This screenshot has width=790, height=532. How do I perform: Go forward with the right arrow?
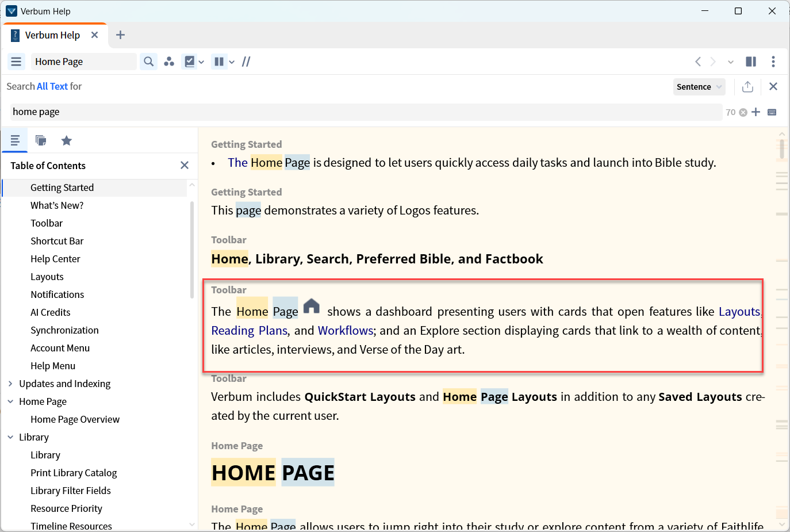pos(713,62)
